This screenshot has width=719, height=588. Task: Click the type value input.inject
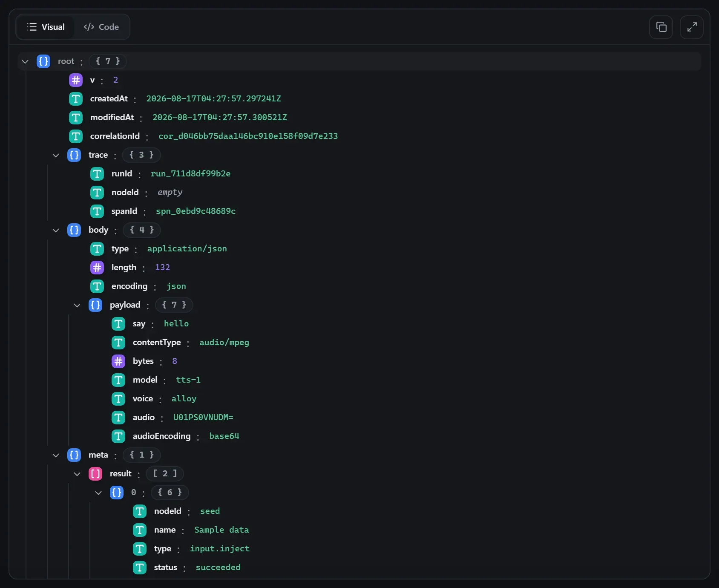point(220,549)
